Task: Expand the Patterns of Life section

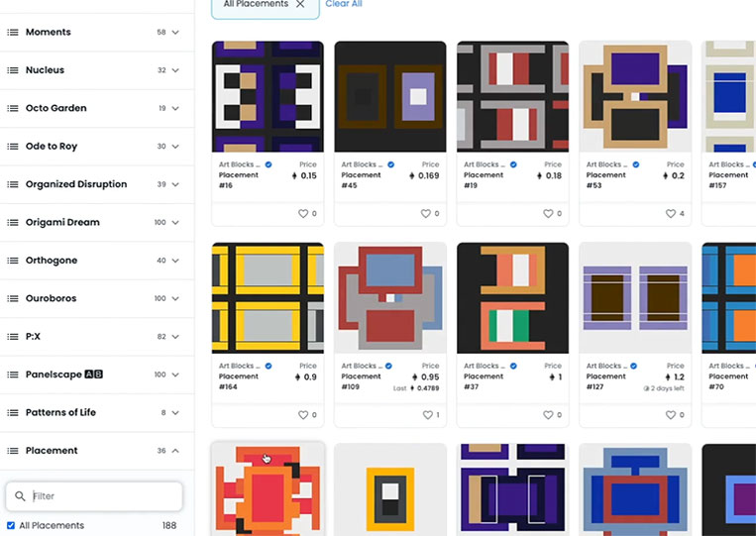Action: click(175, 412)
